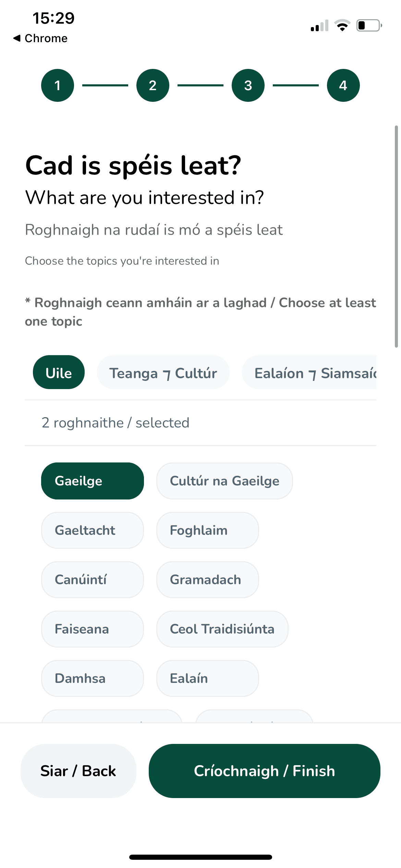
Task: Jump to step 2 indicator
Action: 153,85
